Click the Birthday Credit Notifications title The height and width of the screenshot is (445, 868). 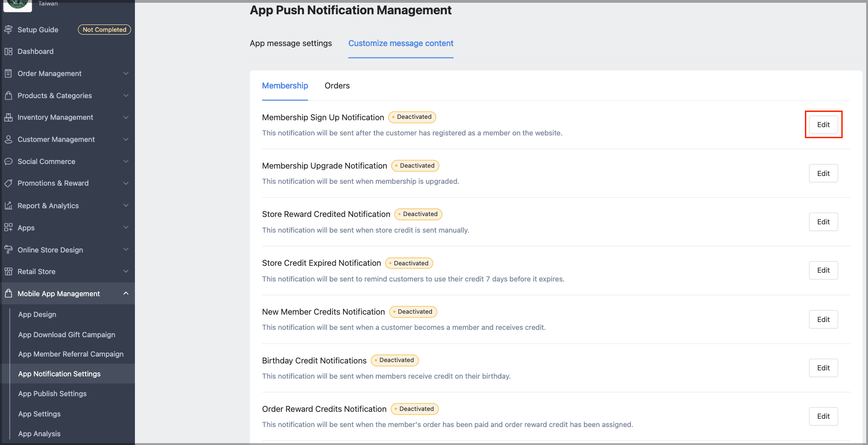pyautogui.click(x=314, y=361)
